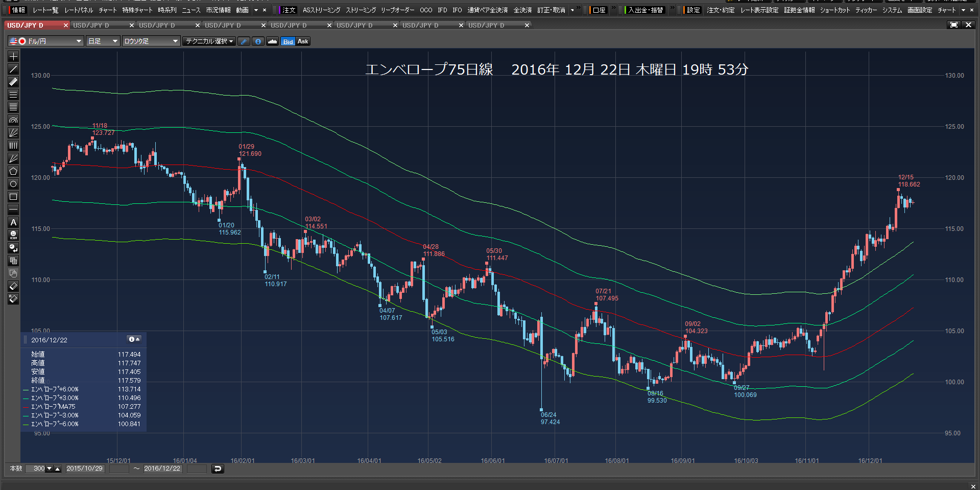Select the Fibonacci arc tool

point(13,120)
